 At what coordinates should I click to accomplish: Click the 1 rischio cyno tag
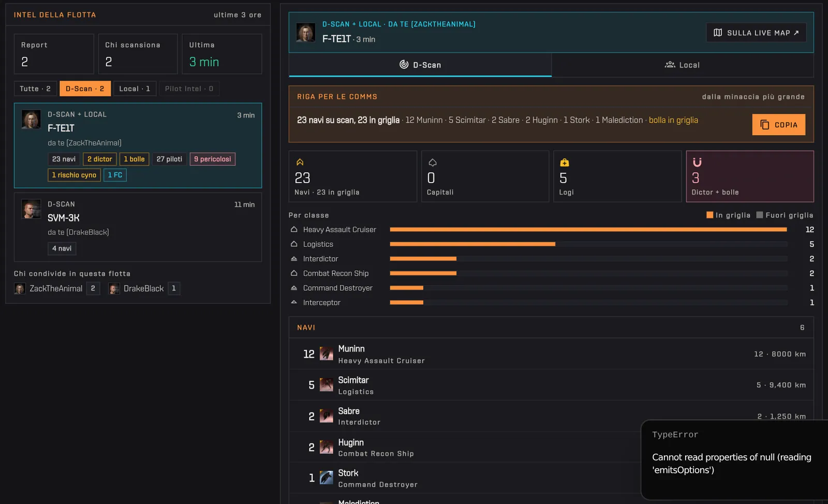[x=74, y=175]
